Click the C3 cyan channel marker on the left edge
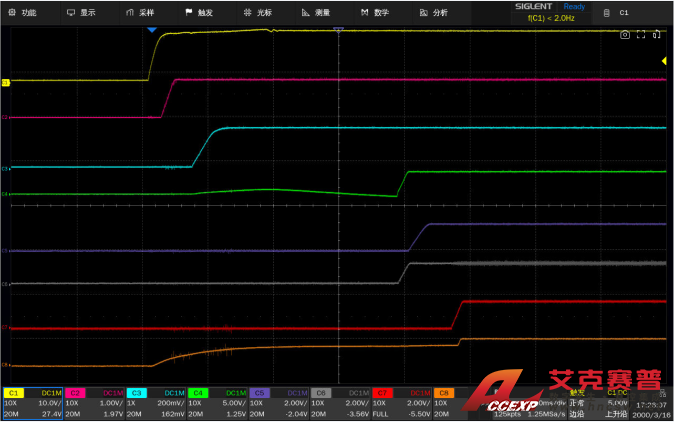674x422 pixels. point(5,168)
